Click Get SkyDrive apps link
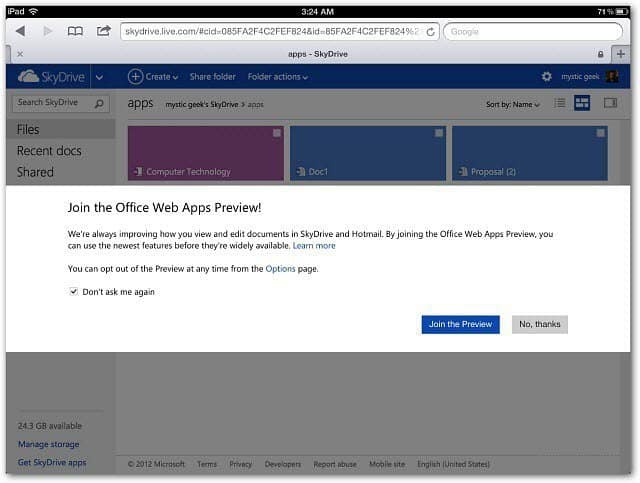The image size is (640, 483). pos(52,463)
